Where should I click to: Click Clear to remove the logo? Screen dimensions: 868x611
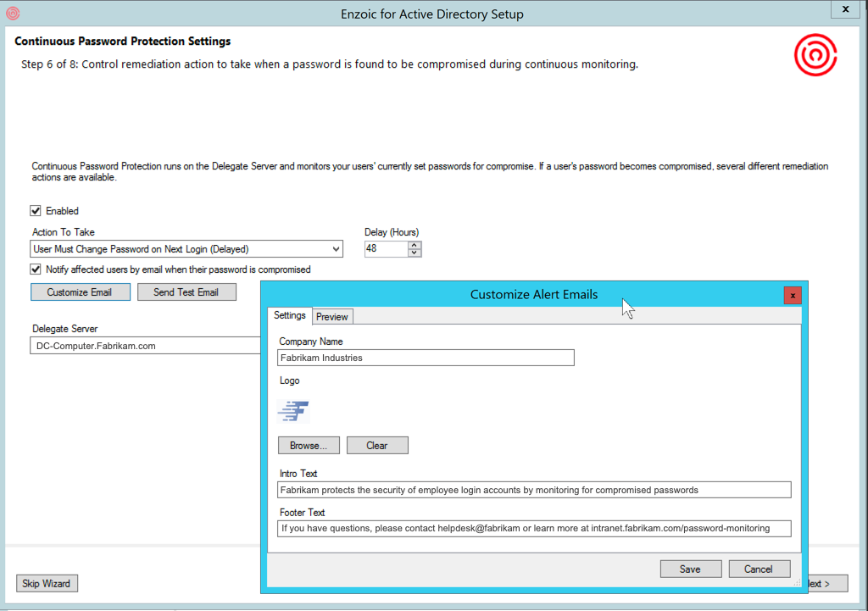pos(377,446)
